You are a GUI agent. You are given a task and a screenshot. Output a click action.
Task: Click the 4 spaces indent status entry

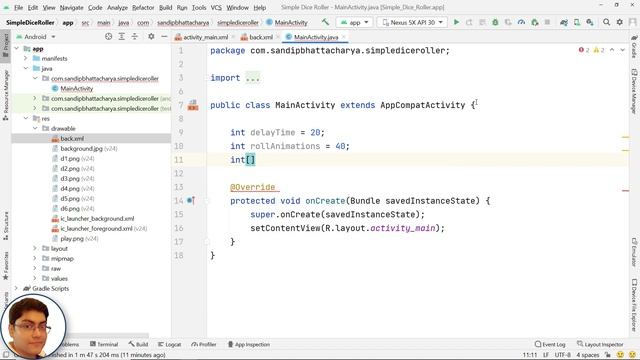[588, 355]
